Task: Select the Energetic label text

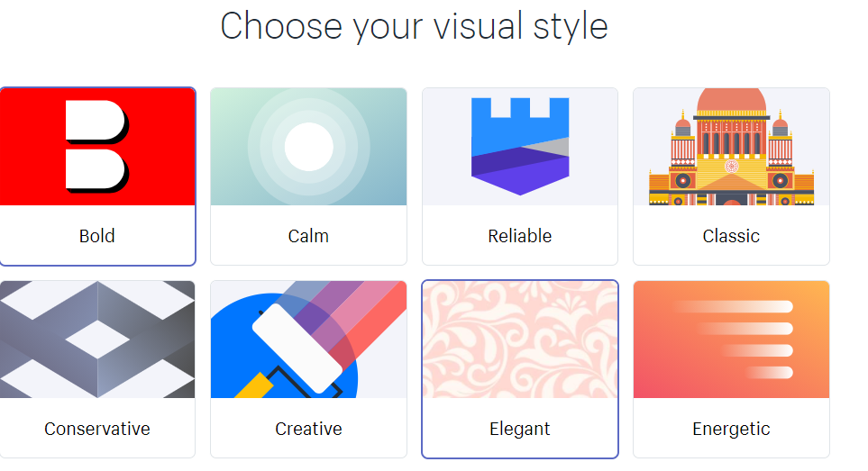Action: [731, 429]
